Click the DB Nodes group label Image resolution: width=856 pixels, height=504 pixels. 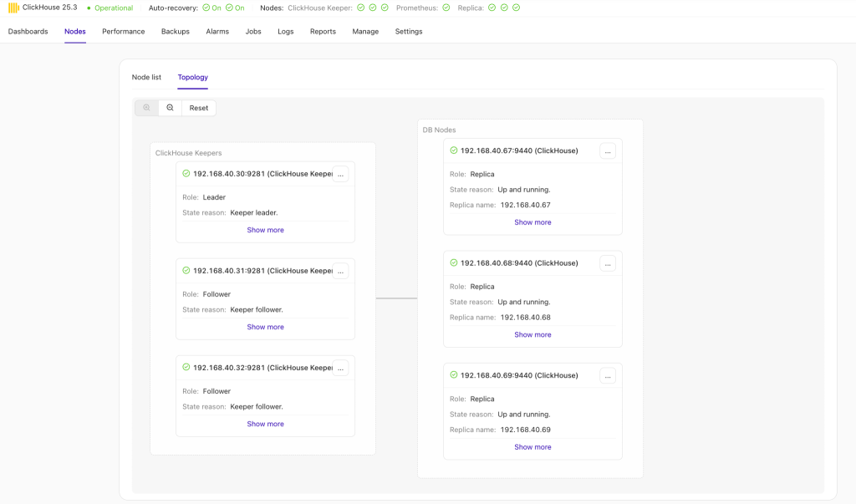439,130
